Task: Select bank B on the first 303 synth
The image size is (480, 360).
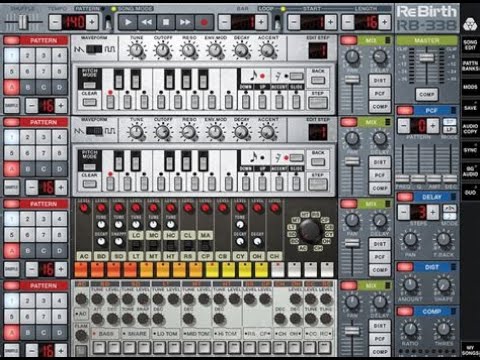Action: [x=28, y=87]
